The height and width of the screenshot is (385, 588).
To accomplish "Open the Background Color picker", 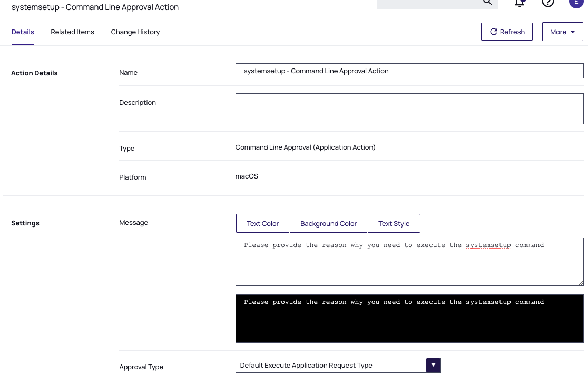I will point(328,223).
